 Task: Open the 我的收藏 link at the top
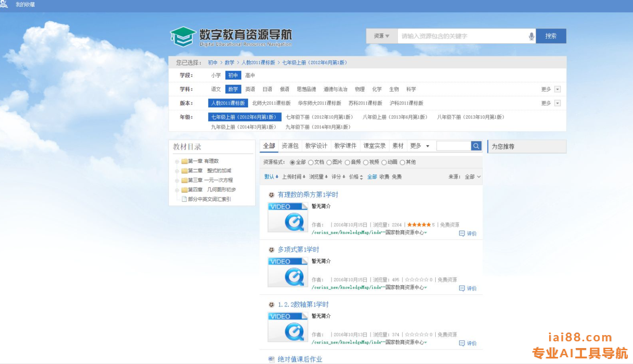(x=25, y=5)
